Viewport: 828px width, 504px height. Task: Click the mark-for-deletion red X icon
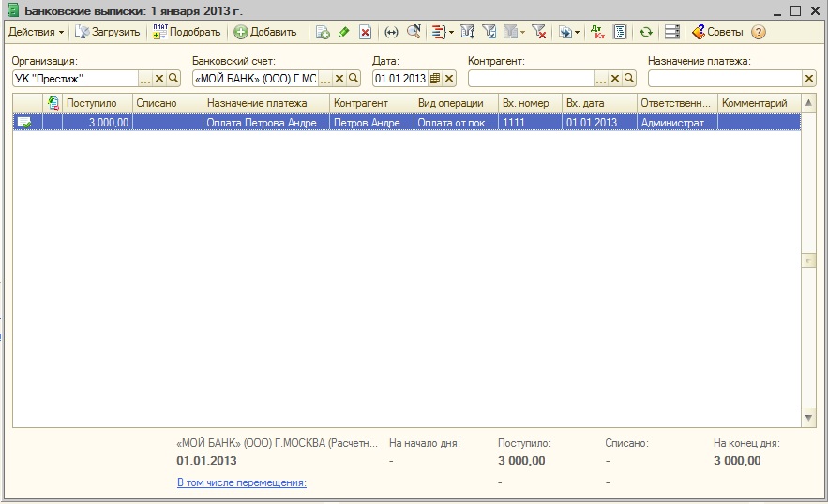point(365,32)
